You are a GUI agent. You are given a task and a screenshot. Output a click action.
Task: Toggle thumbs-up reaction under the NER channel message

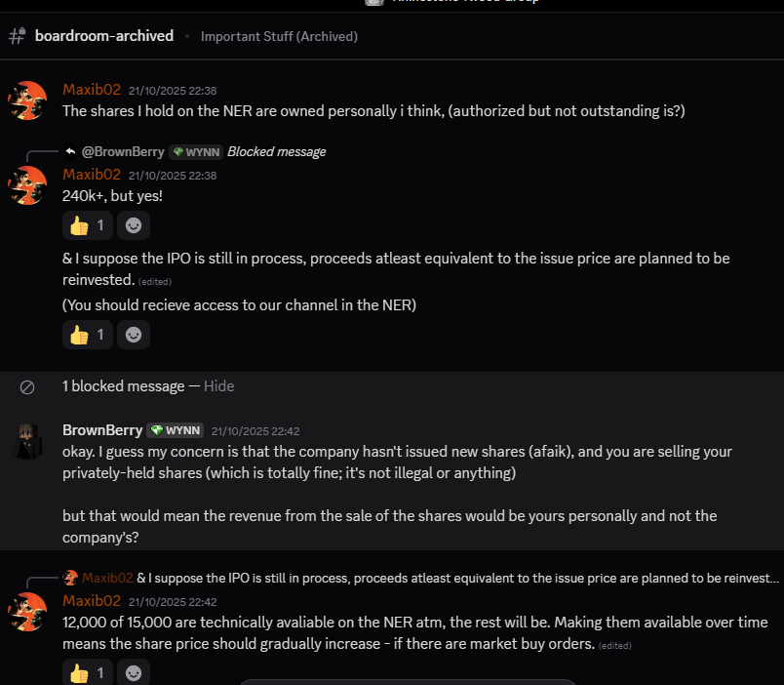[x=88, y=335]
